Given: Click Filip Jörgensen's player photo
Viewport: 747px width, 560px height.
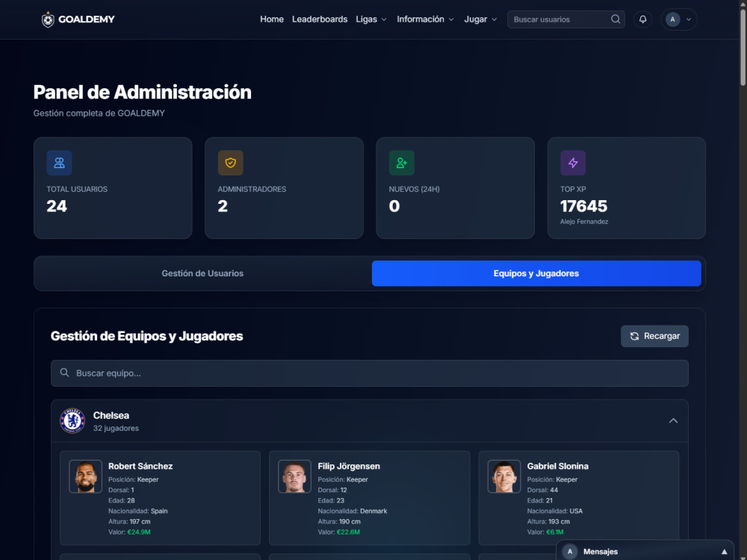Looking at the screenshot, I should 295,476.
